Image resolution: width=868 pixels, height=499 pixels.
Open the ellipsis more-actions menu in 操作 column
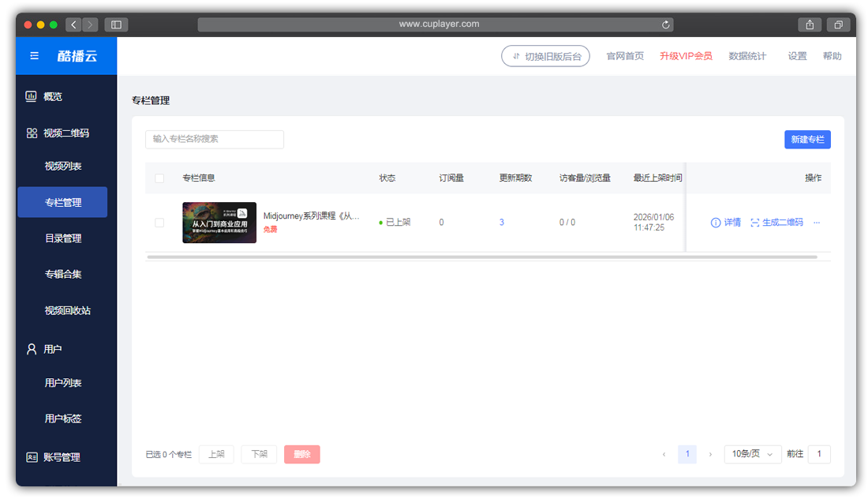[x=817, y=223]
